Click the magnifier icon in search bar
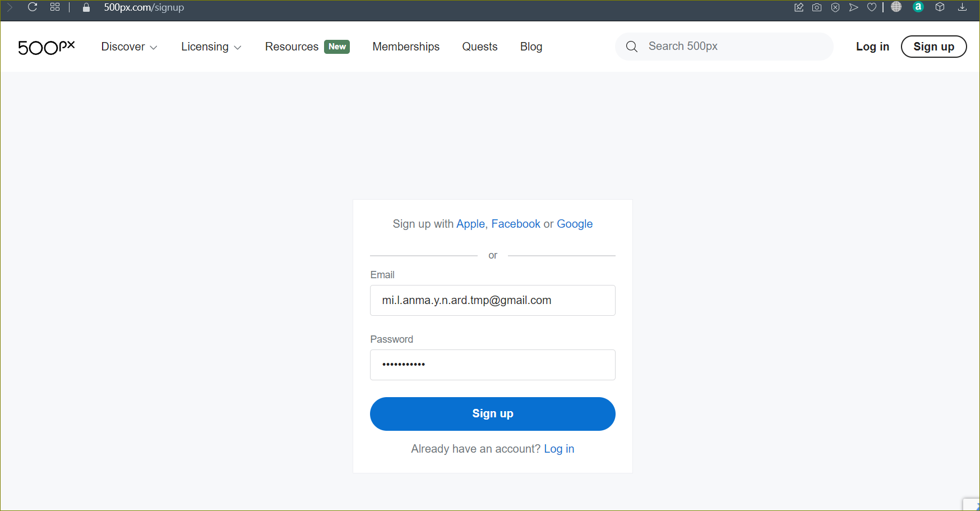The image size is (980, 511). pyautogui.click(x=632, y=47)
